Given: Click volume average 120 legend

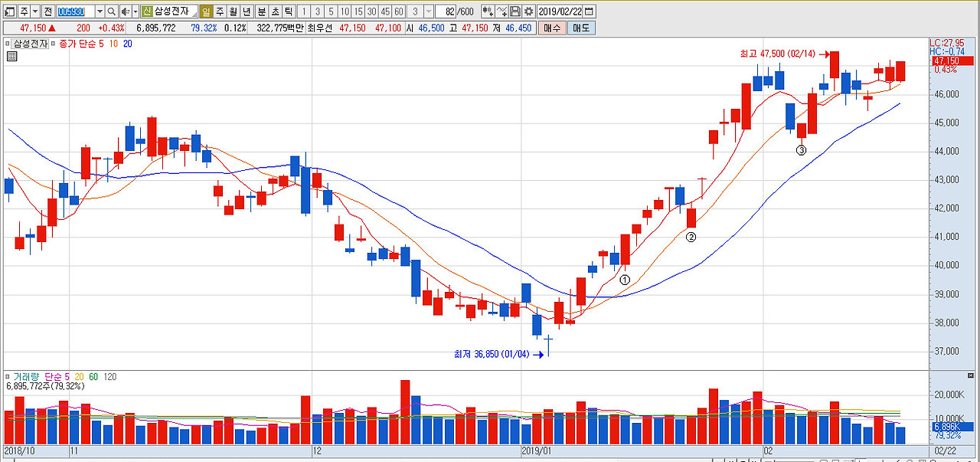Looking at the screenshot, I should [x=110, y=377].
